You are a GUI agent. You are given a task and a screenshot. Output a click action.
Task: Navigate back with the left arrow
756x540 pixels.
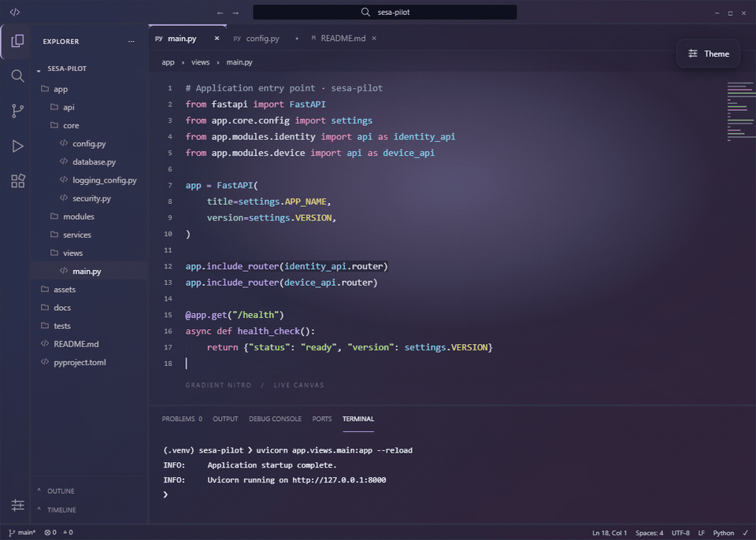(x=220, y=13)
